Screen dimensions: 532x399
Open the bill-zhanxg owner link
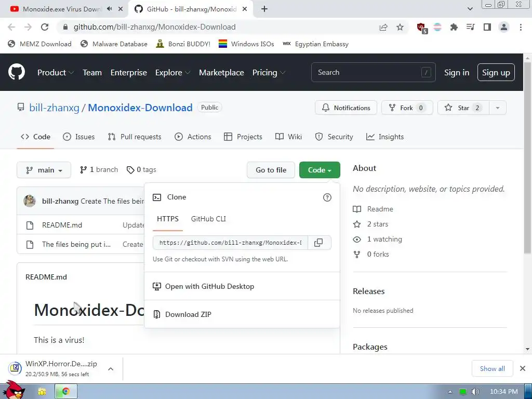coord(54,108)
